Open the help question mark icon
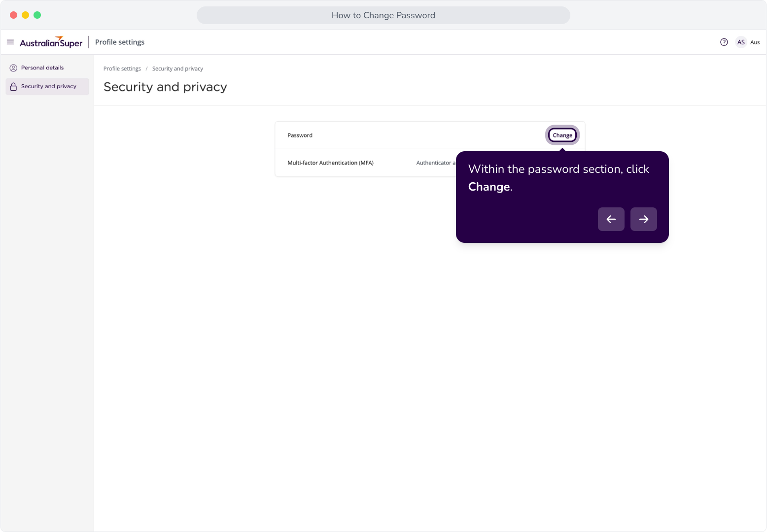The height and width of the screenshot is (532, 767). pos(724,42)
